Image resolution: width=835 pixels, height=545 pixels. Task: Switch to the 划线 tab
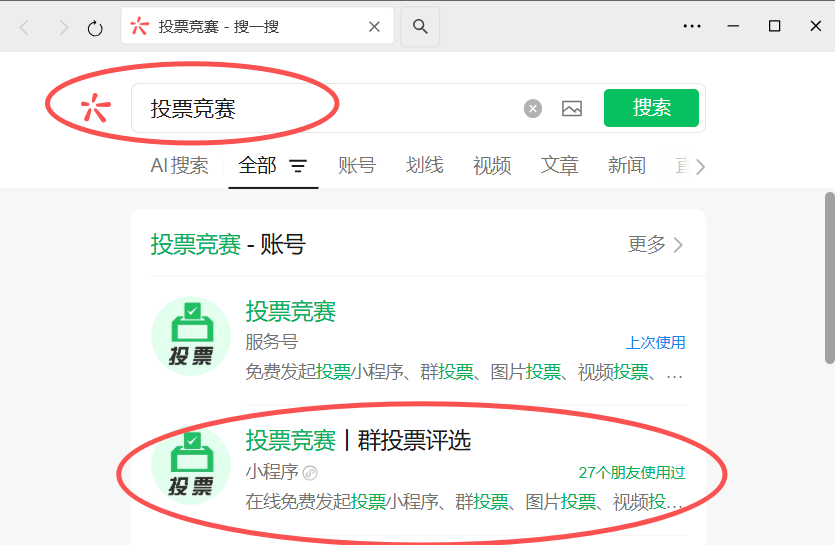pos(424,166)
